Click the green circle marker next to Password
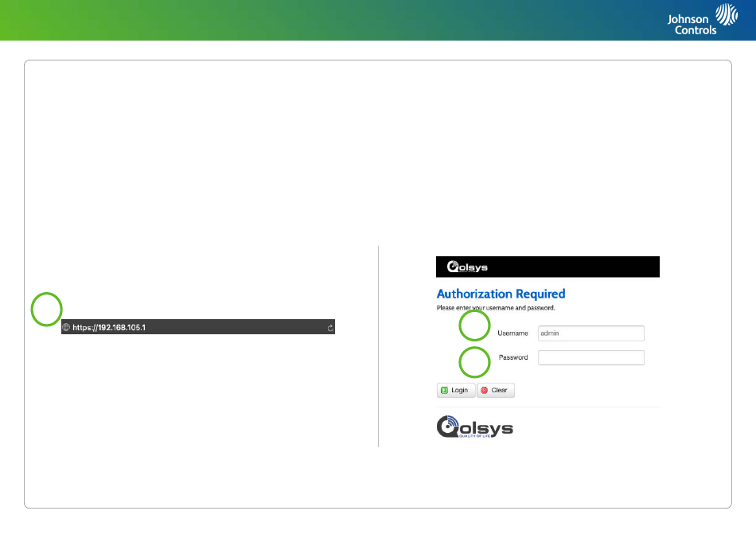 [475, 362]
